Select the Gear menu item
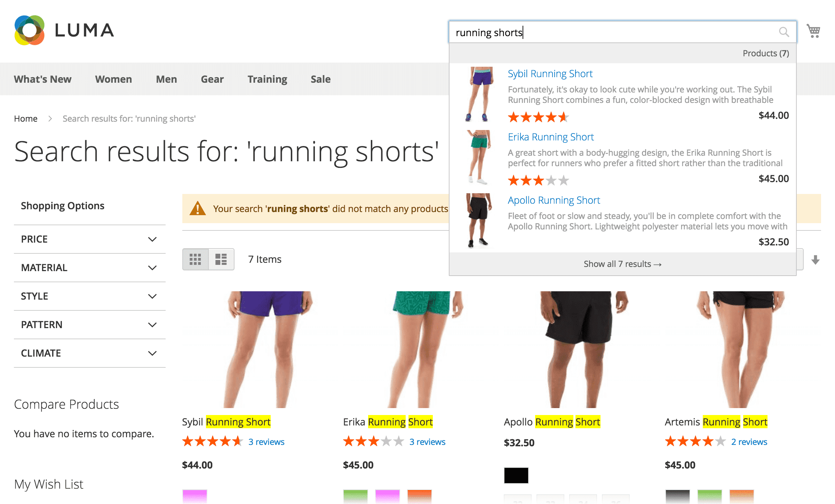Image resolution: width=835 pixels, height=504 pixels. click(x=212, y=79)
